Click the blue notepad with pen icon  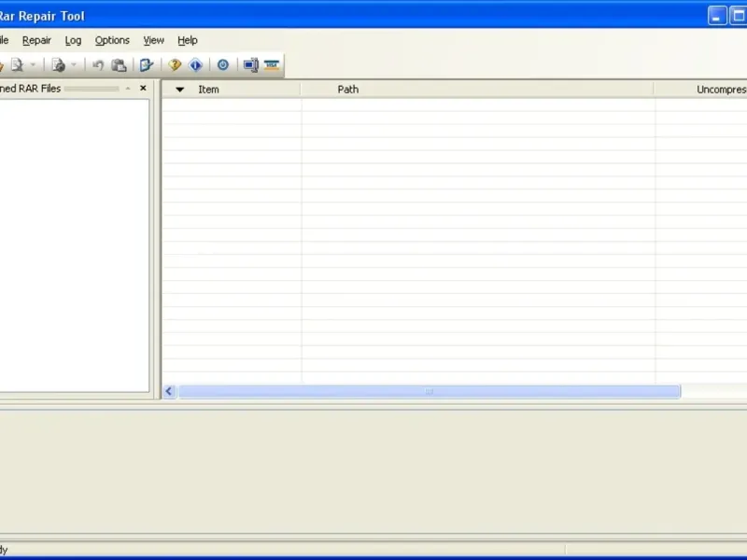[147, 64]
